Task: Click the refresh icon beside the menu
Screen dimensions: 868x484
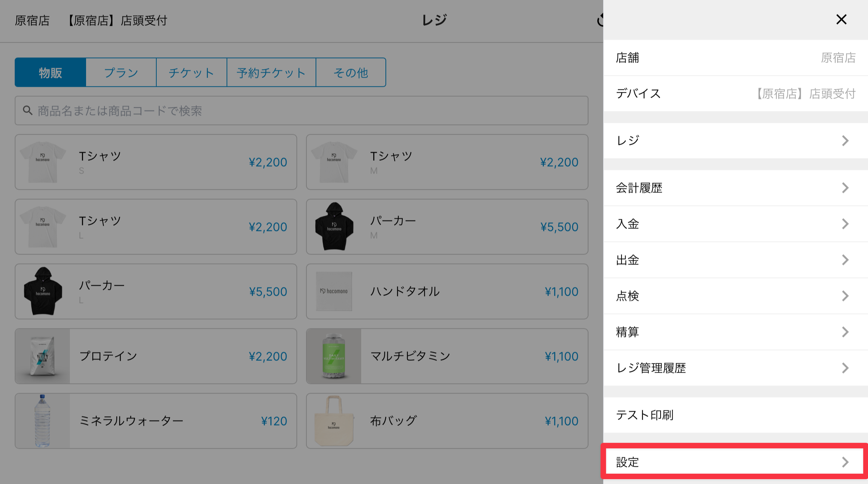Action: click(x=600, y=20)
